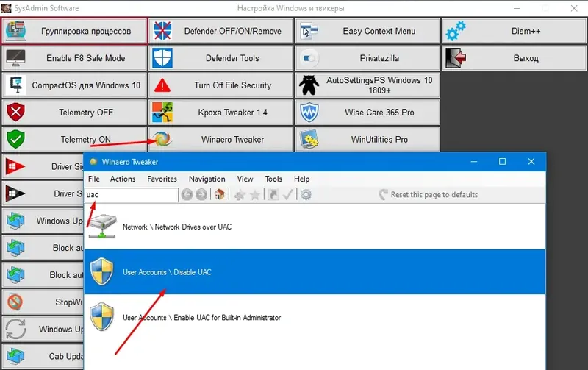Image resolution: width=588 pixels, height=370 pixels.
Task: Open View menu in Winaero Tweaker
Action: click(x=245, y=179)
